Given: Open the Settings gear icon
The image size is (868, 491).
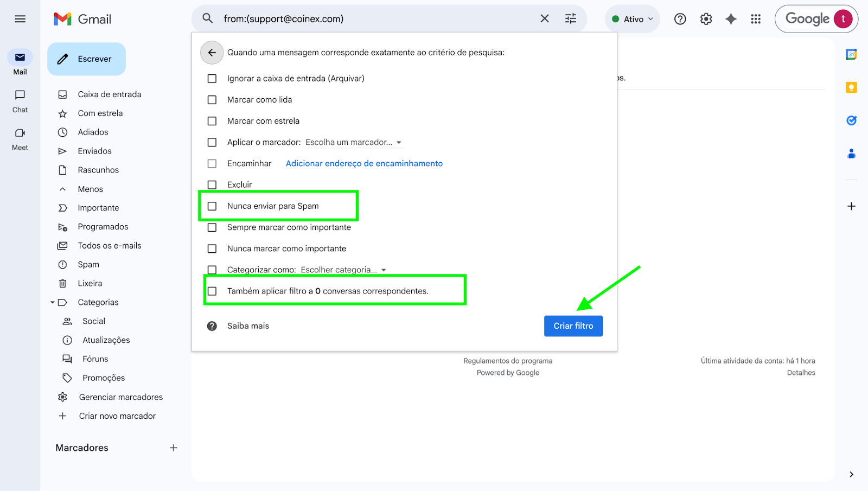Looking at the screenshot, I should coord(706,19).
